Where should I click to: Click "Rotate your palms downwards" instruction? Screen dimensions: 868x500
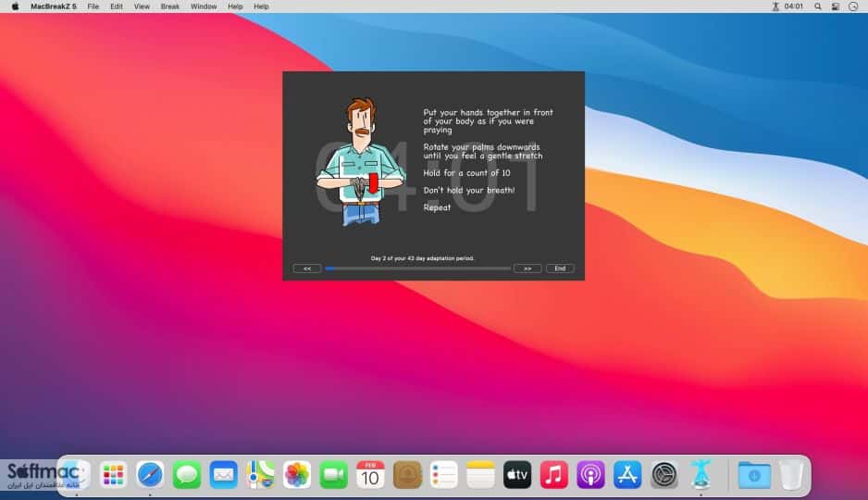[483, 151]
